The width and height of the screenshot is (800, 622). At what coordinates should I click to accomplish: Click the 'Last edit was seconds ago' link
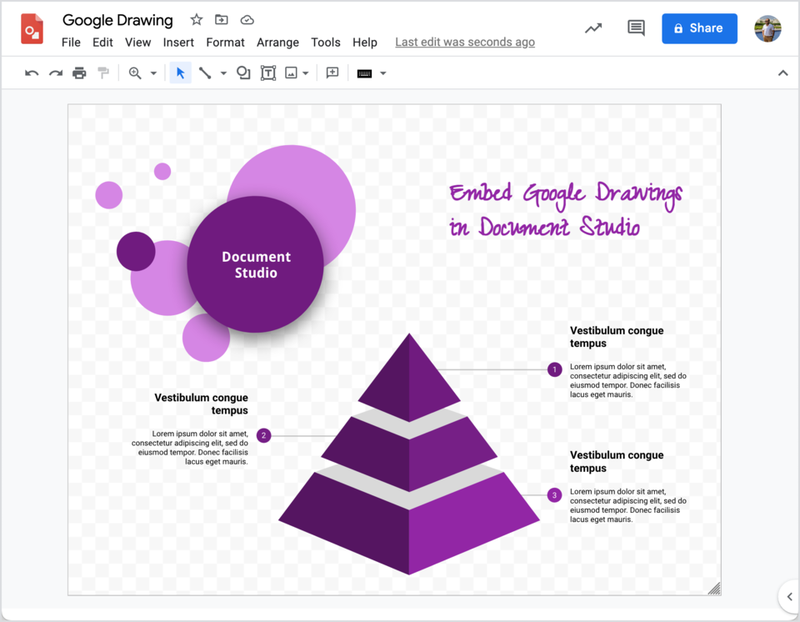tap(464, 43)
